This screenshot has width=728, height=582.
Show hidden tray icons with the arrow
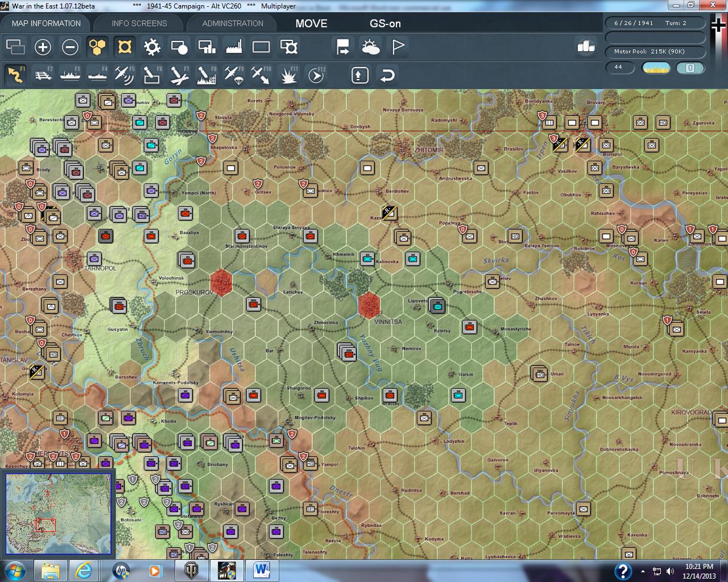click(x=643, y=571)
